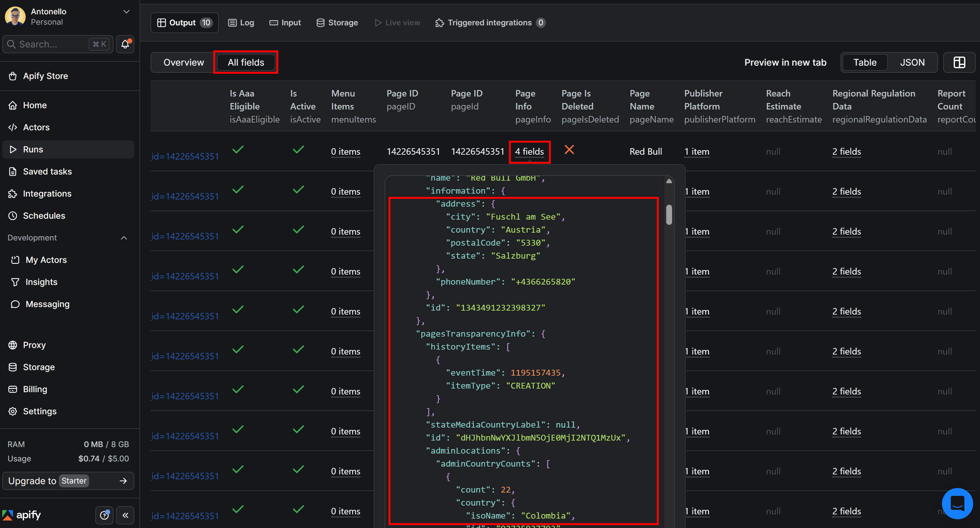Click the Upgrade to Starter button
Screen dimensions: 980x528
68,481
